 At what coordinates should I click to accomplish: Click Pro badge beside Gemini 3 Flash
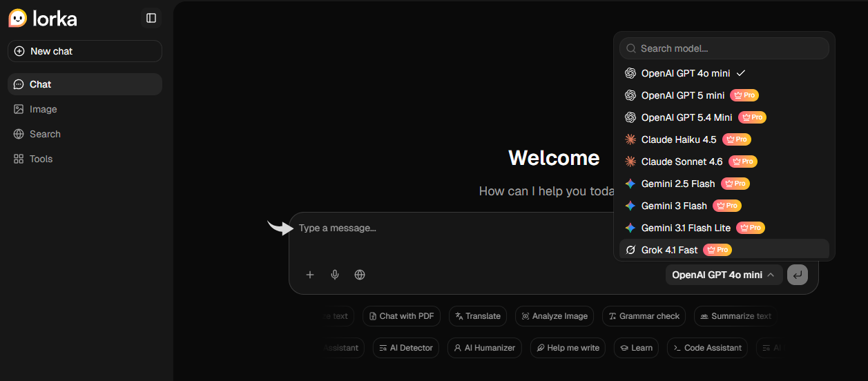point(727,206)
